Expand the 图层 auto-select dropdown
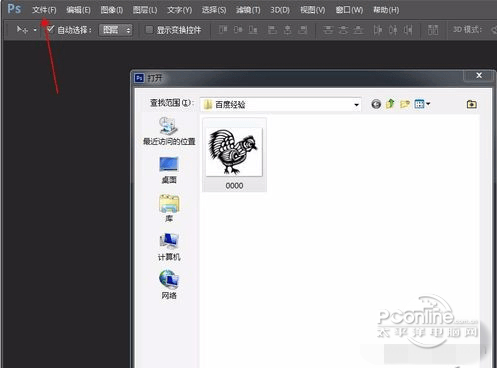Viewport: 497px width, 368px height. tap(115, 30)
